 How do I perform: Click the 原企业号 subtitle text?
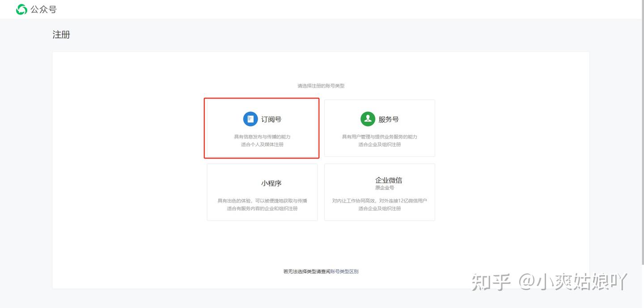[x=385, y=188]
